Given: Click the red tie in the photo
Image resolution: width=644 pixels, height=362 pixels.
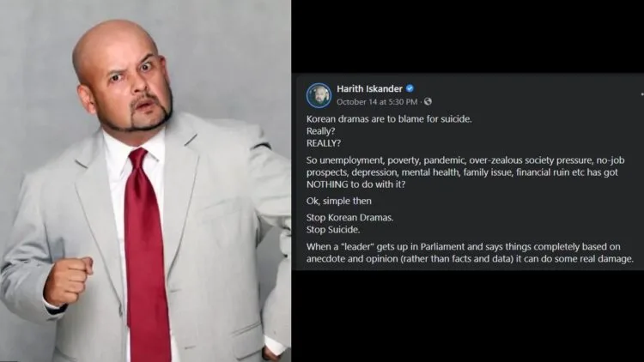Looking at the screenshot, I should [x=146, y=255].
